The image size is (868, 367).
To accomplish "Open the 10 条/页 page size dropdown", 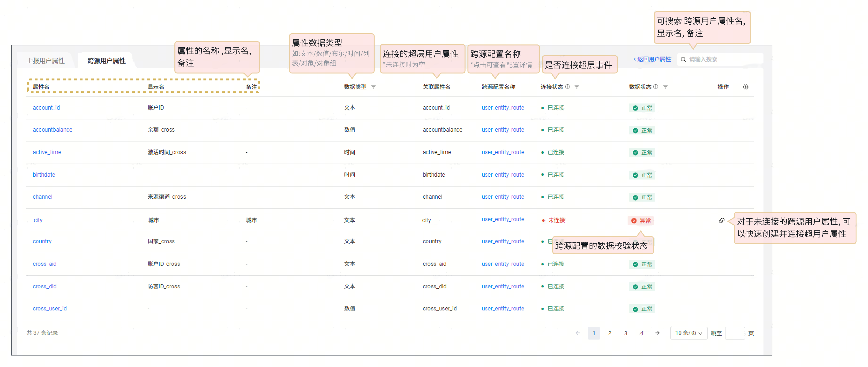I will [x=689, y=333].
